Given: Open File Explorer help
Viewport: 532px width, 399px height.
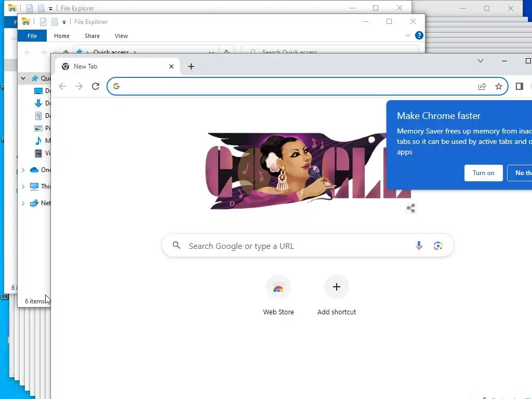Looking at the screenshot, I should pyautogui.click(x=419, y=35).
